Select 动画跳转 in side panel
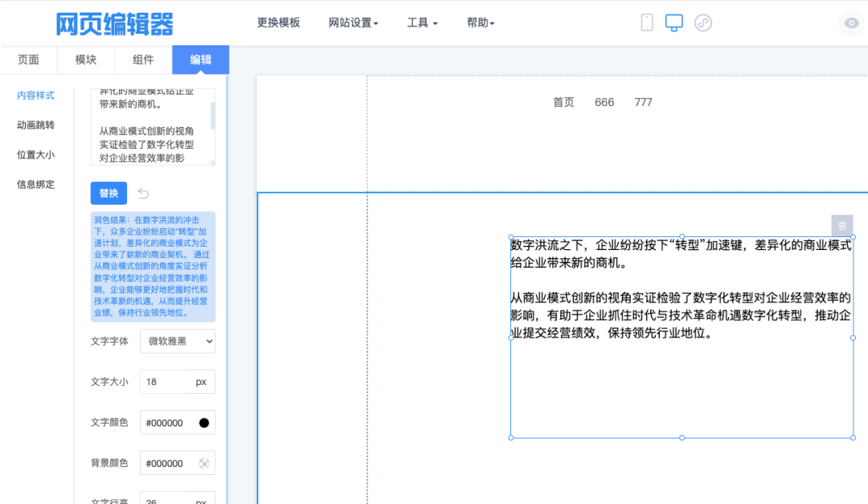The image size is (868, 504). click(36, 125)
